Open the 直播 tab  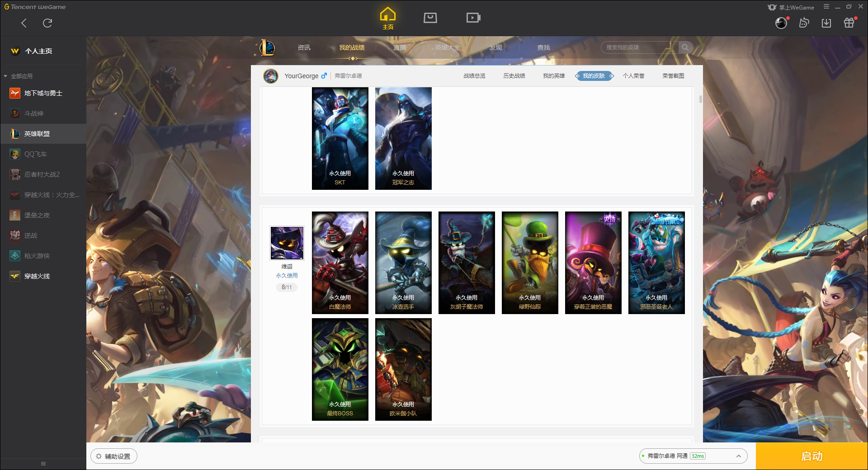coord(400,47)
